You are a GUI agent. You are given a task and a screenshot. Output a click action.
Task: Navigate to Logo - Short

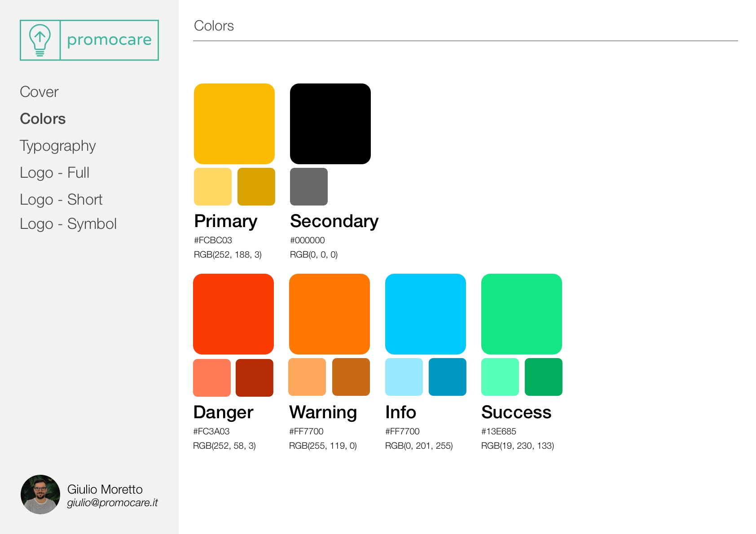point(61,200)
